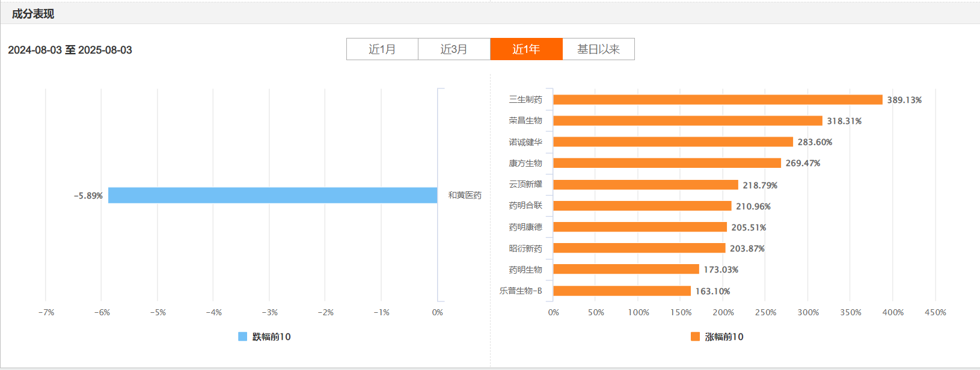Toggle the 跌幅前10 legend entry
This screenshot has height=370, width=980.
[x=265, y=337]
